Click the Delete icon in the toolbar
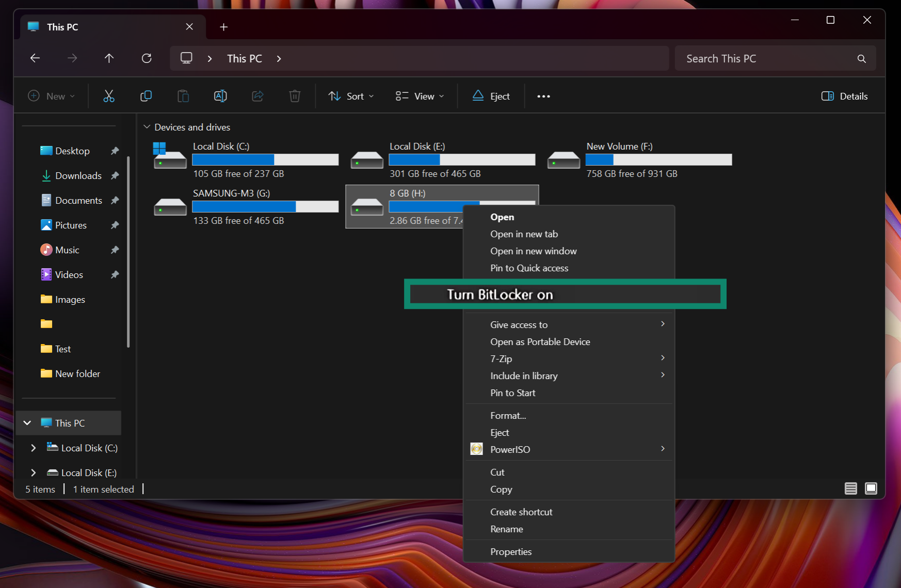This screenshot has height=588, width=901. pyautogui.click(x=294, y=96)
